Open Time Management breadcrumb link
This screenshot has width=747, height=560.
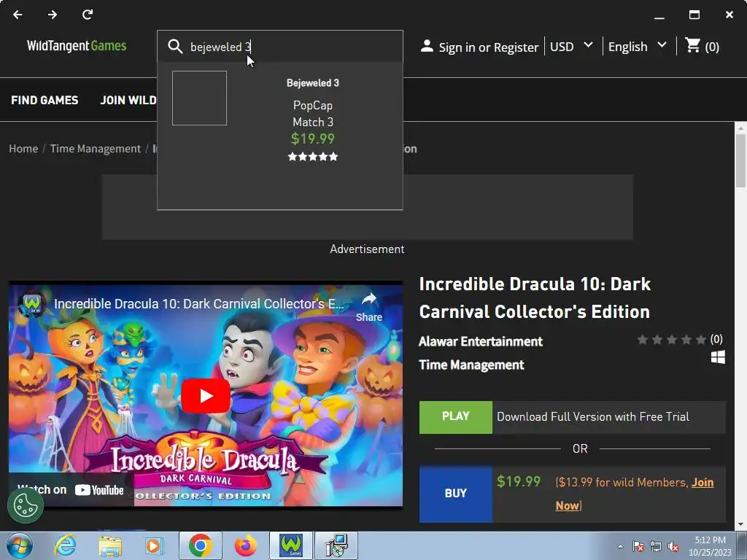tap(96, 149)
